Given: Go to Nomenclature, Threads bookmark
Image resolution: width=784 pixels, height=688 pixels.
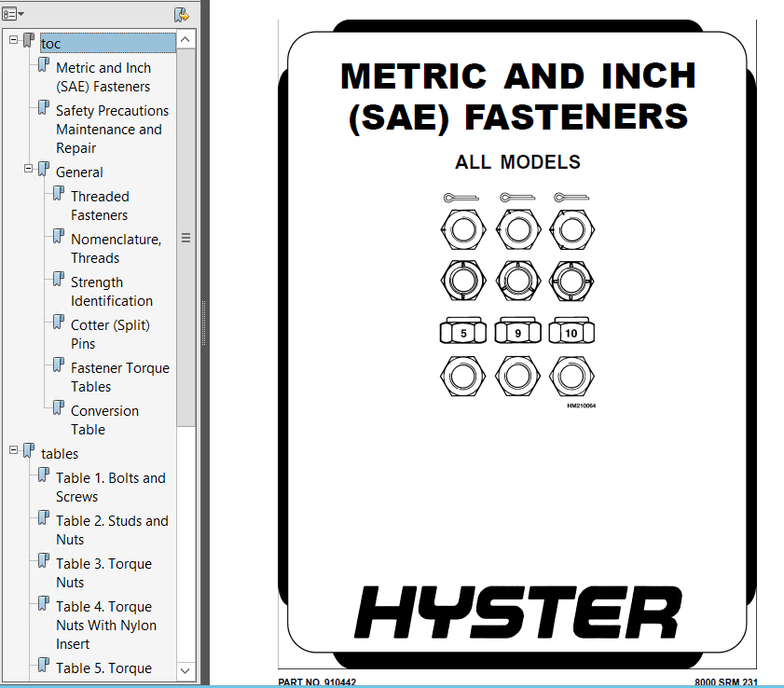Looking at the screenshot, I should pyautogui.click(x=116, y=249).
